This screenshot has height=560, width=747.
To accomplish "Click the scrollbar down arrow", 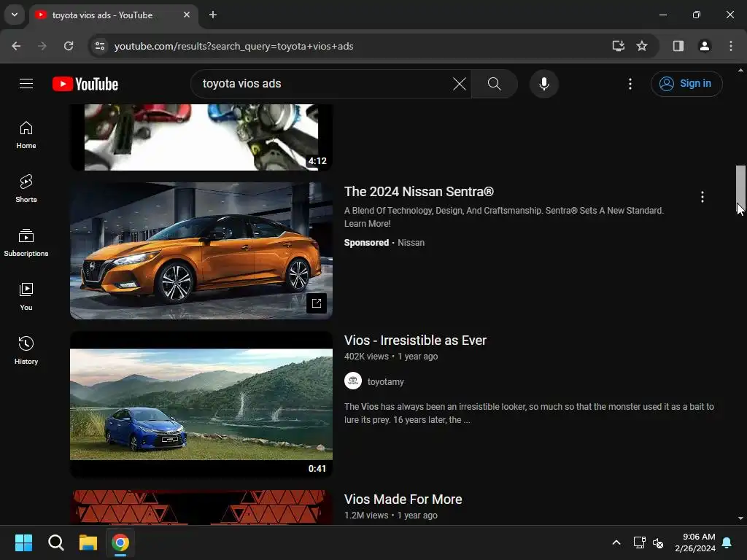I will click(740, 518).
